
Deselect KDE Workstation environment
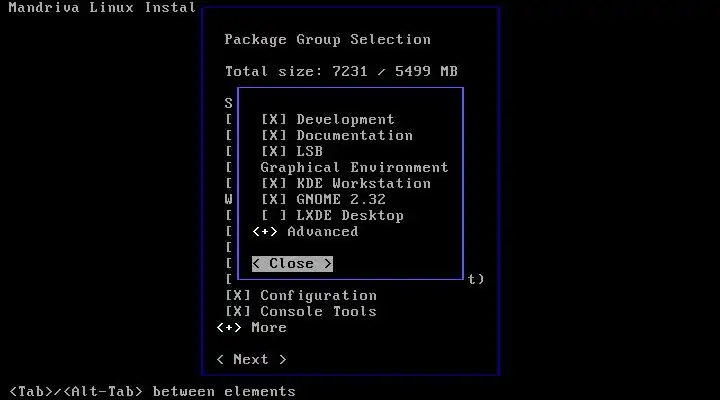click(274, 184)
